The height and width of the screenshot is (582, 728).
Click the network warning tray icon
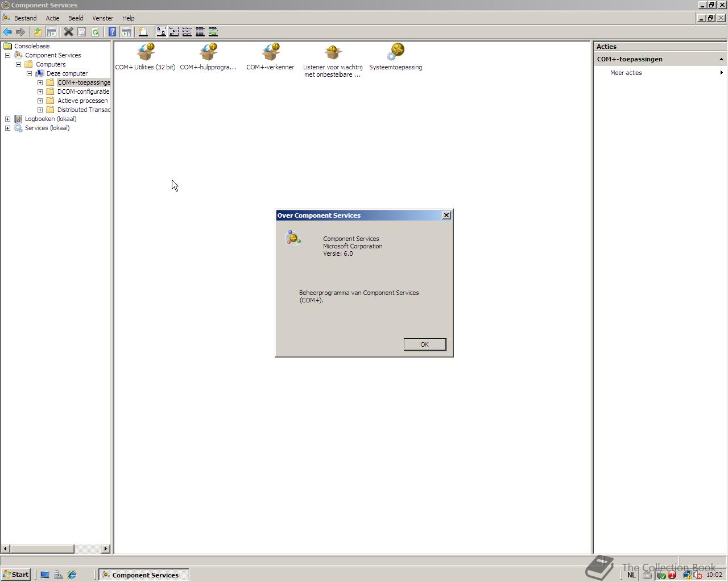688,575
